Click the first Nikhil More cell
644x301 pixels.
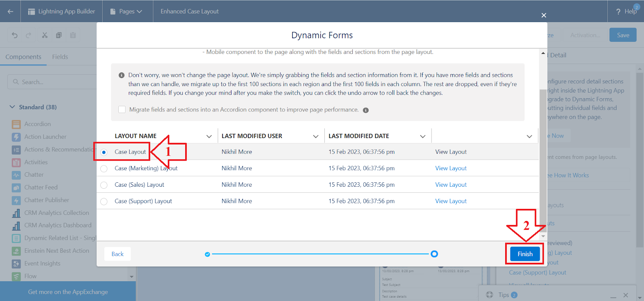click(x=237, y=152)
